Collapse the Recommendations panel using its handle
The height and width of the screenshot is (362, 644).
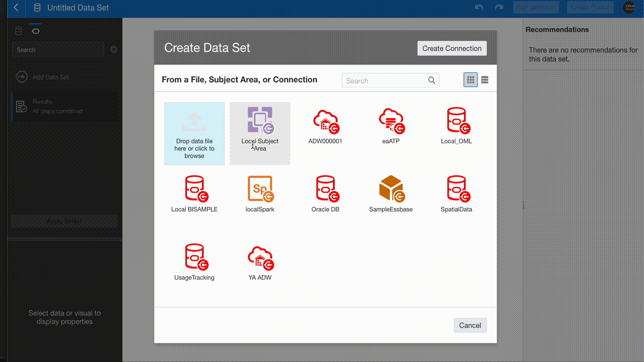(523, 205)
